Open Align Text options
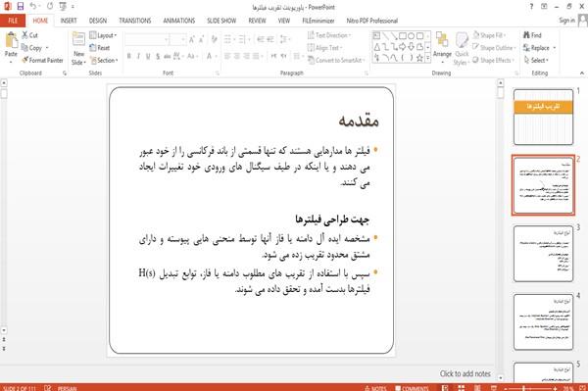The height and width of the screenshot is (391, 588). tap(324, 48)
